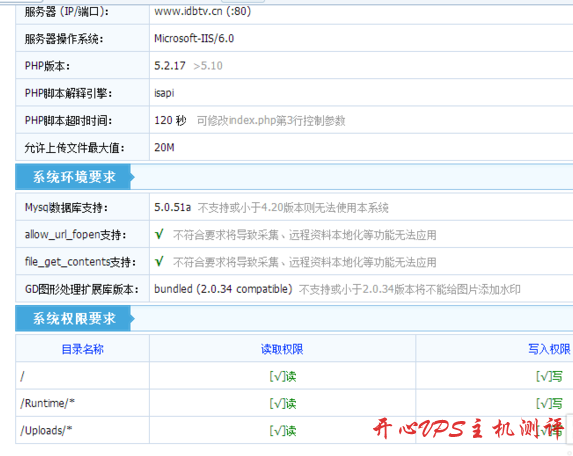Click the PHP version 5.2.17 value
The image size is (573, 456).
click(170, 66)
